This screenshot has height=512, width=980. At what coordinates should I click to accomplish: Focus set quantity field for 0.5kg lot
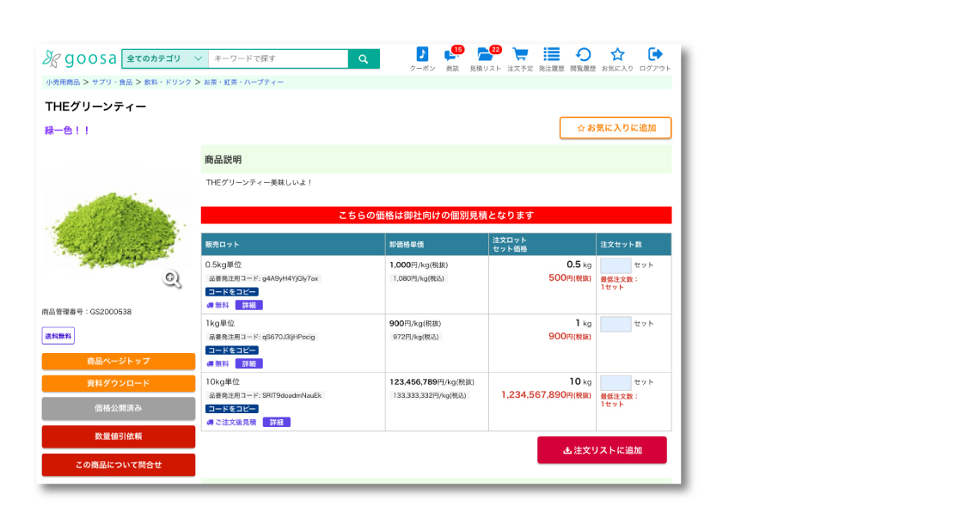(616, 265)
